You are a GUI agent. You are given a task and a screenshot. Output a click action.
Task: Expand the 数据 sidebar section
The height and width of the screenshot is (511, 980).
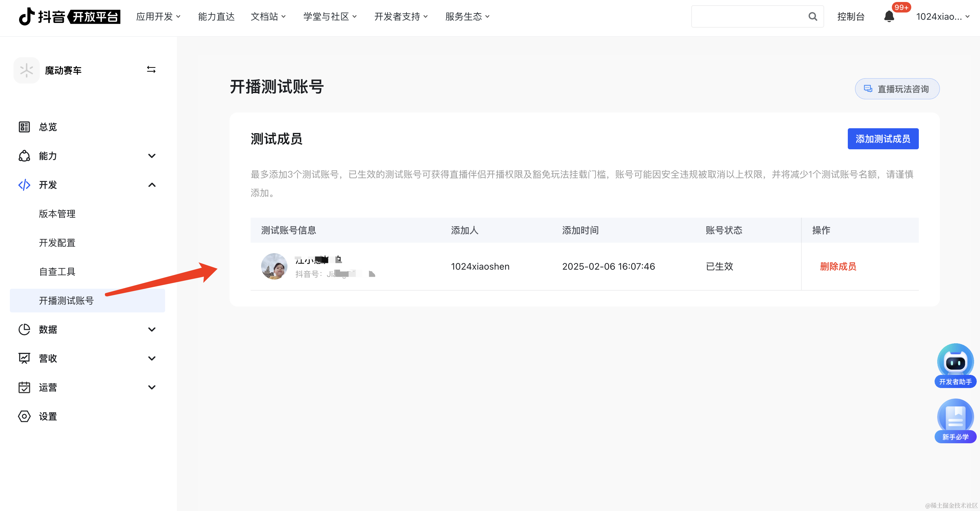point(152,329)
